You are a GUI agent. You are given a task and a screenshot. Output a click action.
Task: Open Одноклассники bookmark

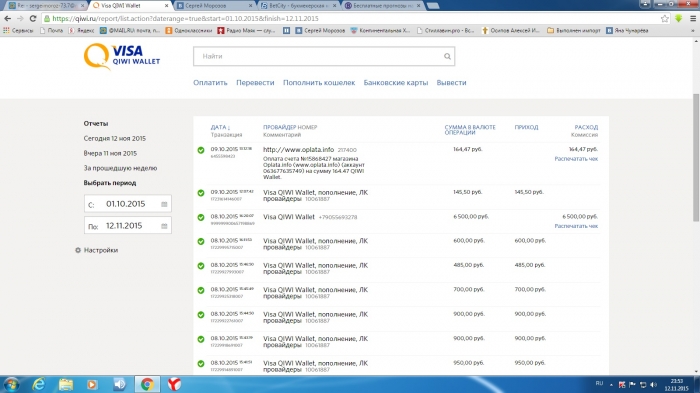[189, 30]
